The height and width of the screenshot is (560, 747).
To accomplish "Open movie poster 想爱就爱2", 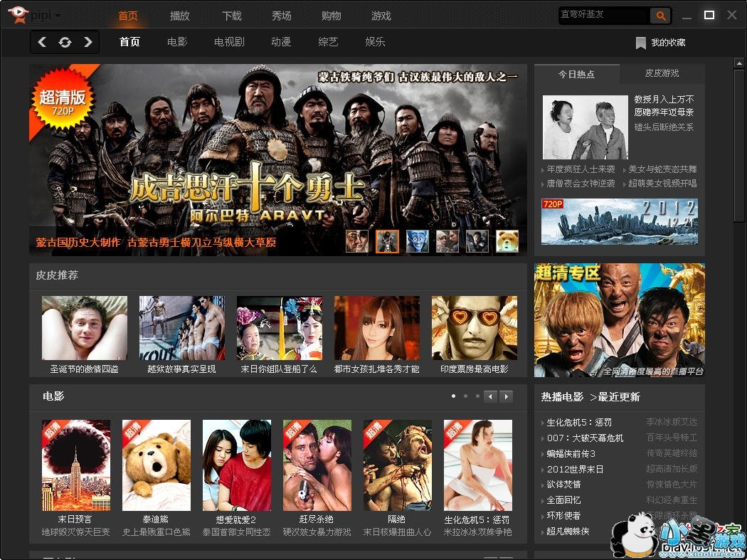I will click(237, 465).
